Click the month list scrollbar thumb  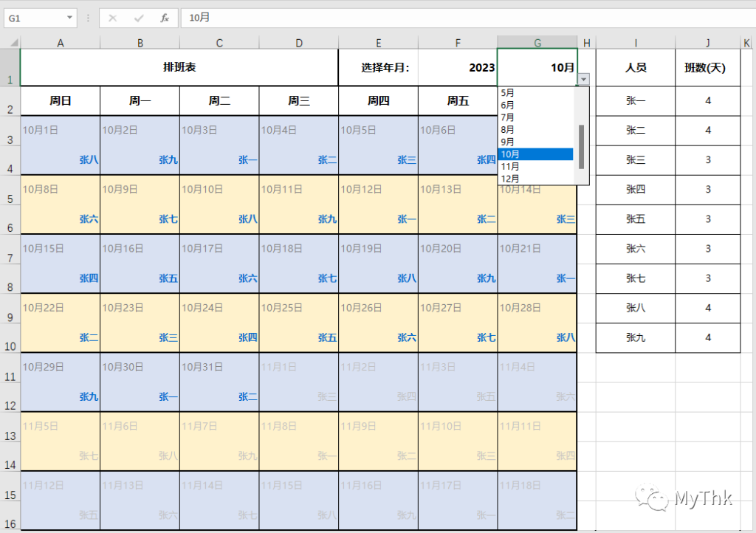click(582, 145)
